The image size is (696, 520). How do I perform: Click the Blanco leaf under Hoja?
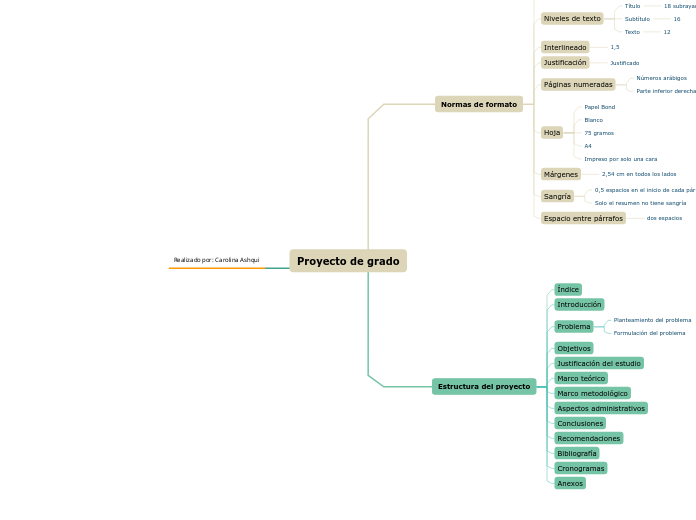tap(593, 120)
